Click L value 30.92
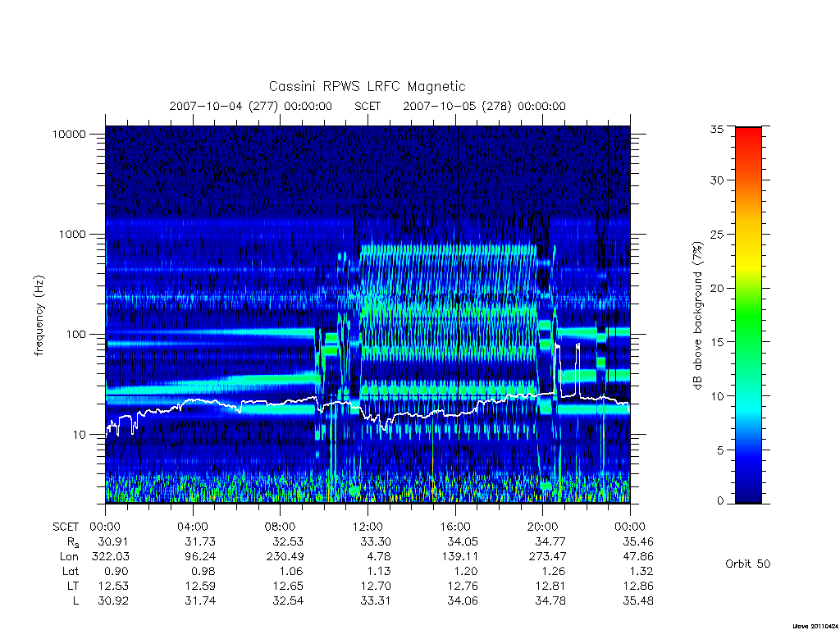Image resolution: width=840 pixels, height=630 pixels. pyautogui.click(x=112, y=600)
